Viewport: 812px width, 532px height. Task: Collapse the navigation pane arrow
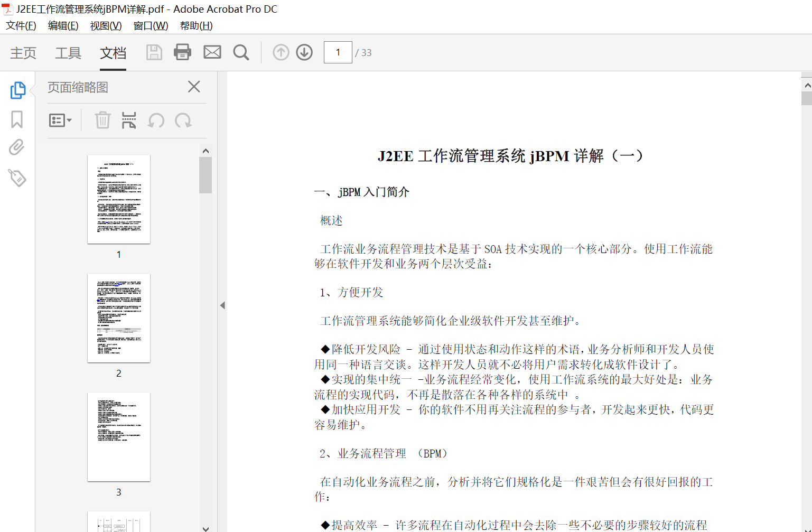[x=222, y=305]
